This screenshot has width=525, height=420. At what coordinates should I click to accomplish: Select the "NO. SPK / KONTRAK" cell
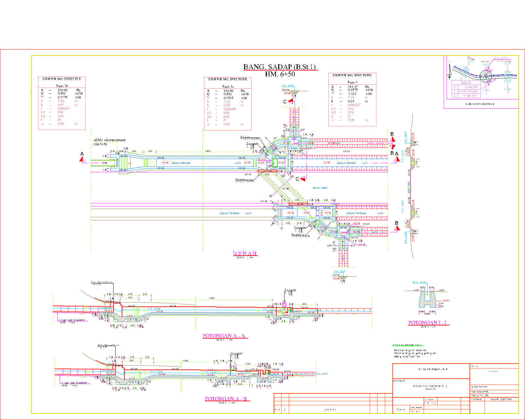[x=501, y=399]
